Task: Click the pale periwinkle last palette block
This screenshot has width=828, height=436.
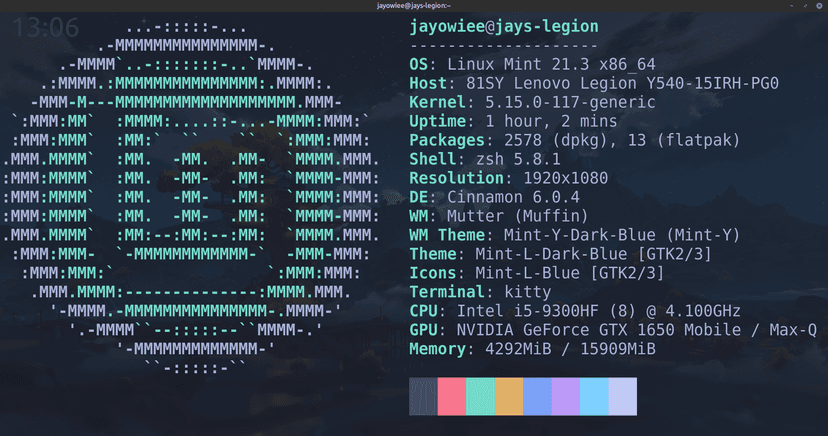Action: tap(622, 396)
